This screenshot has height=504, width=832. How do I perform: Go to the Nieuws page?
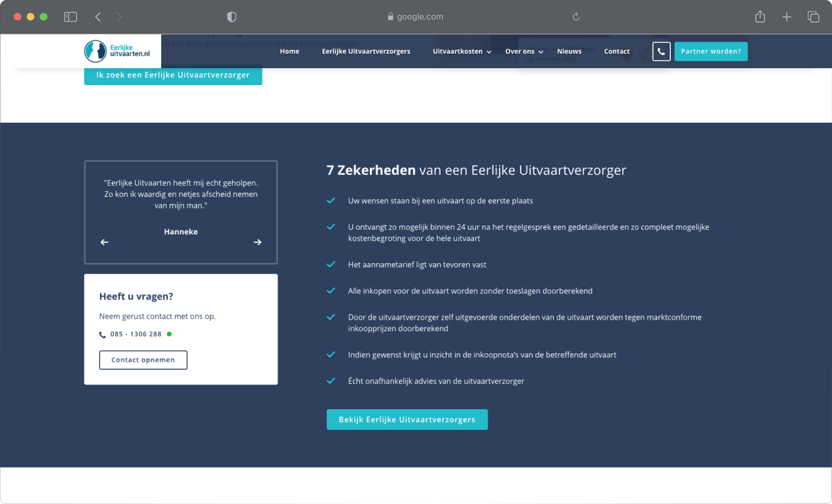[569, 51]
